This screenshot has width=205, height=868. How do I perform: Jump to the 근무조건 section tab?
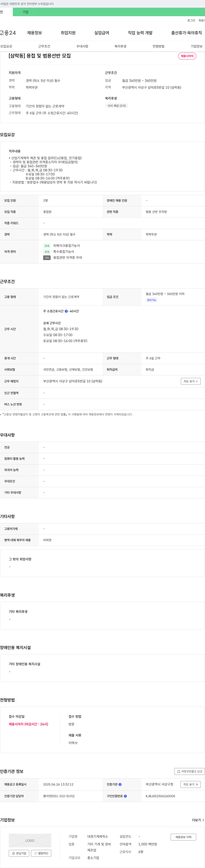pos(44,46)
